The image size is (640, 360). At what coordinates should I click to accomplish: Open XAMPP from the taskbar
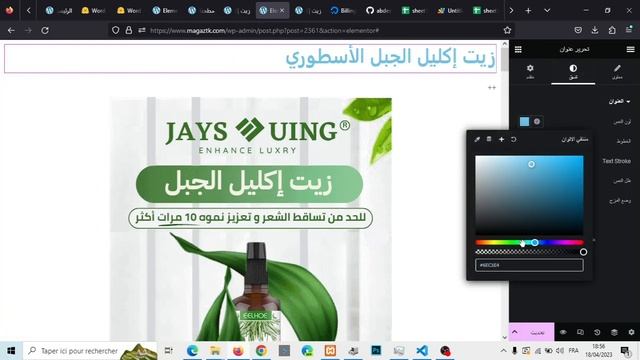point(330,351)
